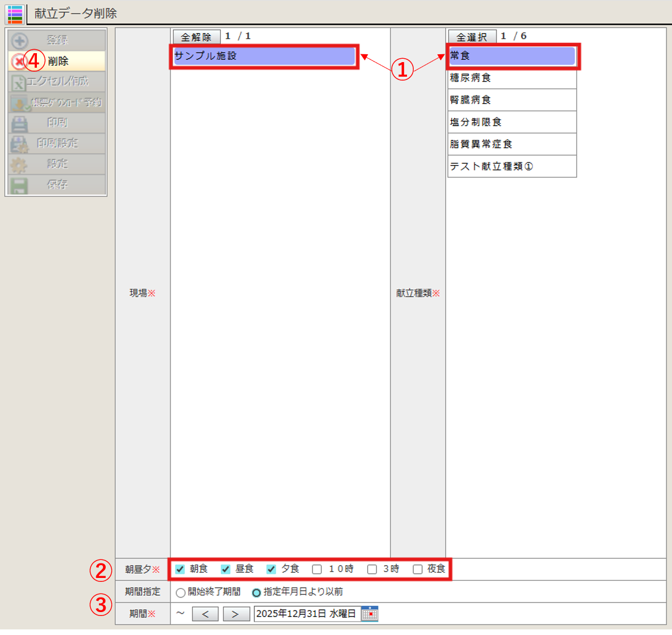Click the 設定 gear icon button

coord(20,164)
